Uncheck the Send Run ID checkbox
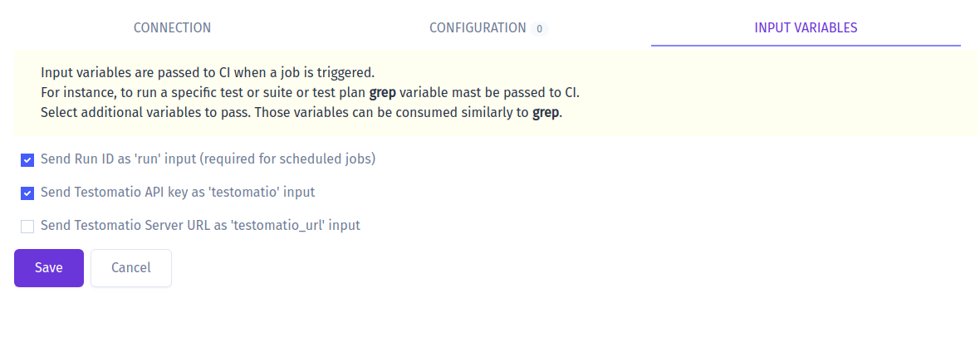980x337 pixels. click(x=27, y=160)
